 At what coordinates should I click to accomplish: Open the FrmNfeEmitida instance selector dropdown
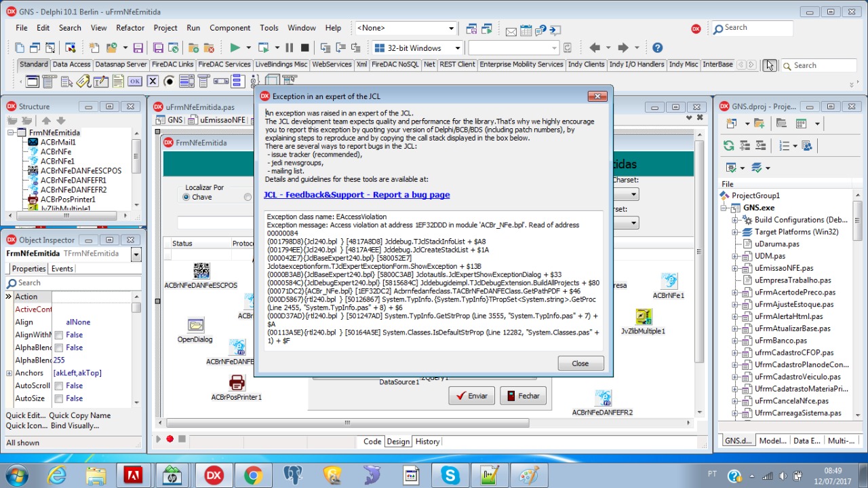pyautogui.click(x=136, y=254)
